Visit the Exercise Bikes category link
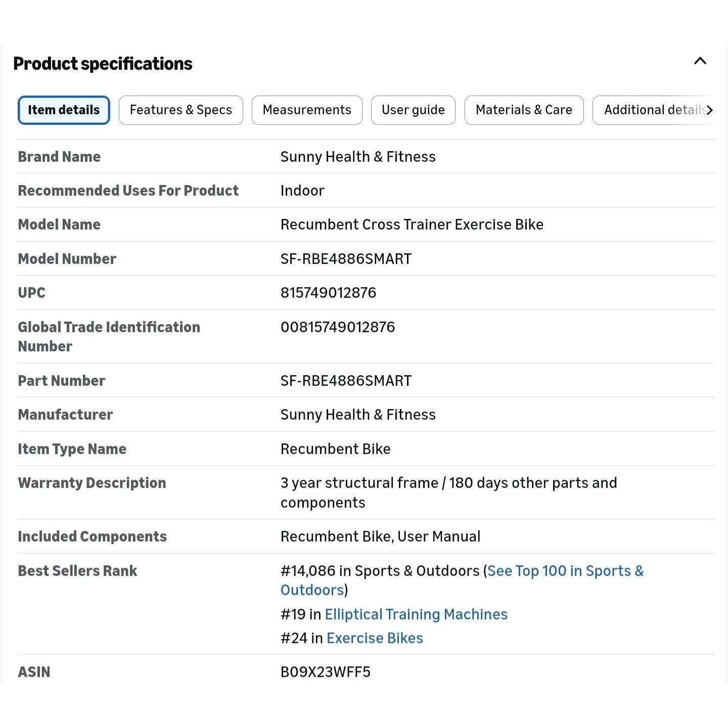Viewport: 728px width, 728px height. coord(375,638)
